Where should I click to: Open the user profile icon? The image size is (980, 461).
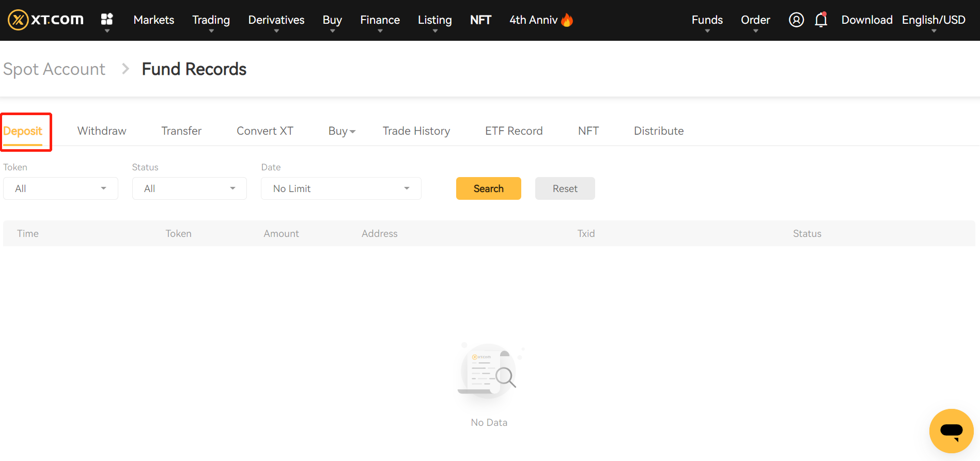point(796,20)
